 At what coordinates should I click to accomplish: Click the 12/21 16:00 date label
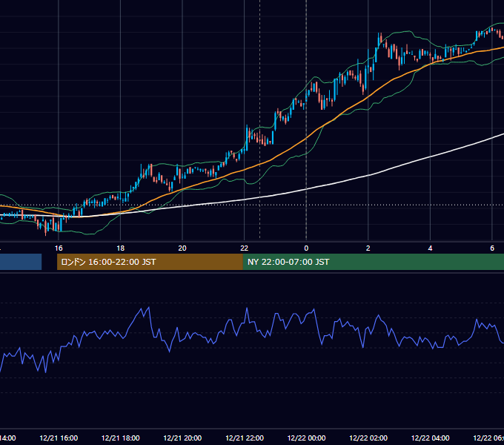point(59,438)
